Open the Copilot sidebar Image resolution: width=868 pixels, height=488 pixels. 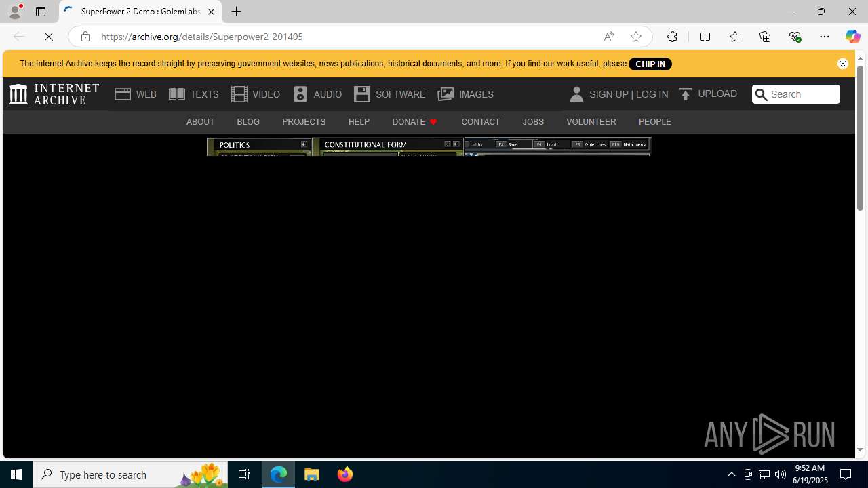[x=852, y=37]
